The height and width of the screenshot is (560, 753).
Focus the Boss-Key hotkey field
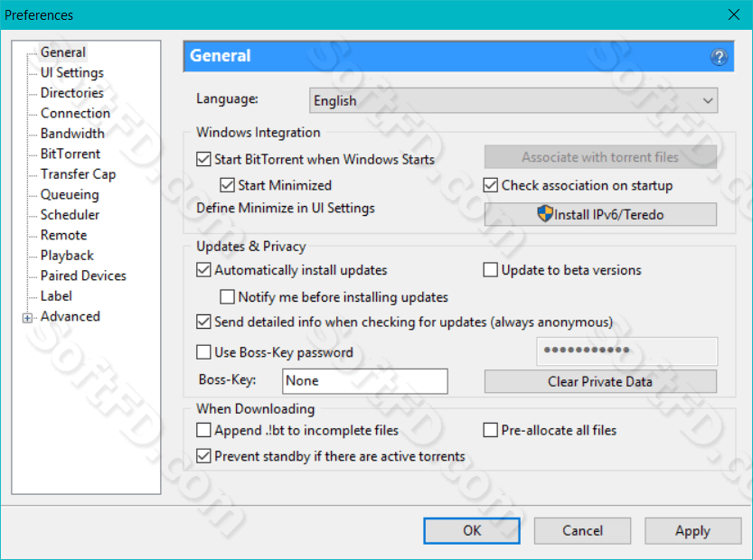click(365, 381)
